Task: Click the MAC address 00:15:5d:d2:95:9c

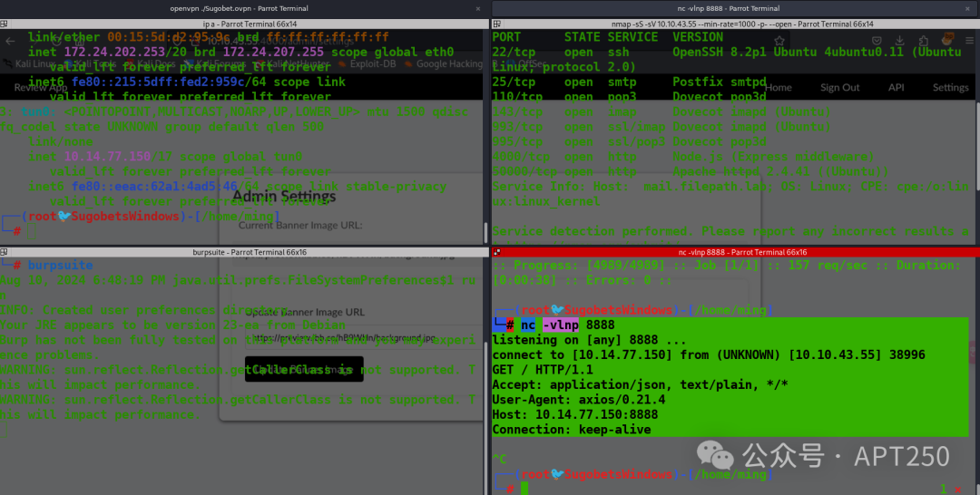Action: tap(168, 37)
